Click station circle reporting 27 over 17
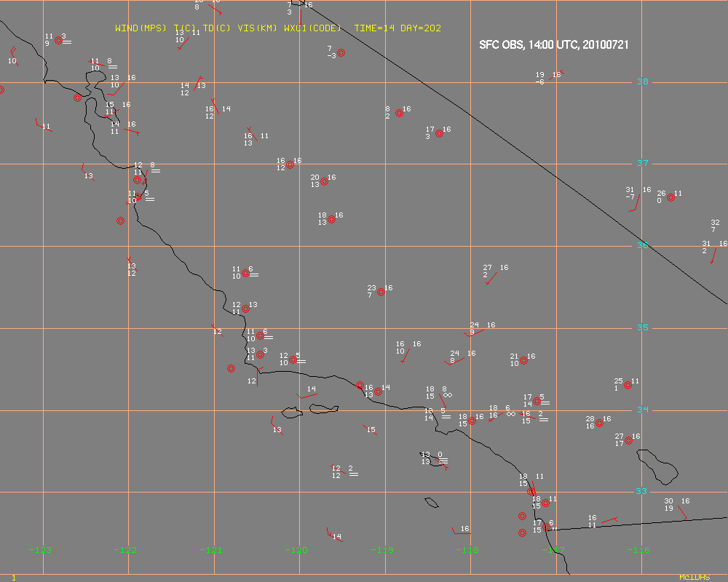Screen dimensions: 728x582 click(x=629, y=440)
